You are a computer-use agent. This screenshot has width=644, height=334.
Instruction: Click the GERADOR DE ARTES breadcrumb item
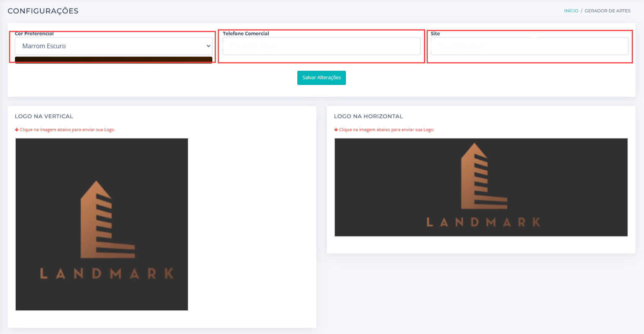click(607, 11)
